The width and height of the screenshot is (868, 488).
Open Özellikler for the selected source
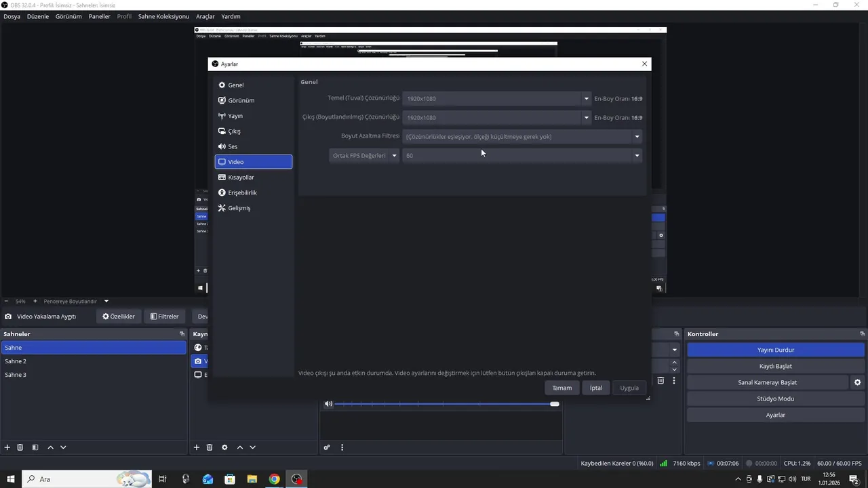[119, 317]
